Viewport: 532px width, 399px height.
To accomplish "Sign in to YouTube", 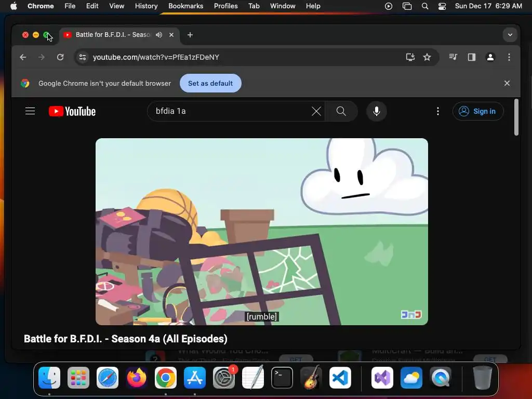I will coord(478,111).
